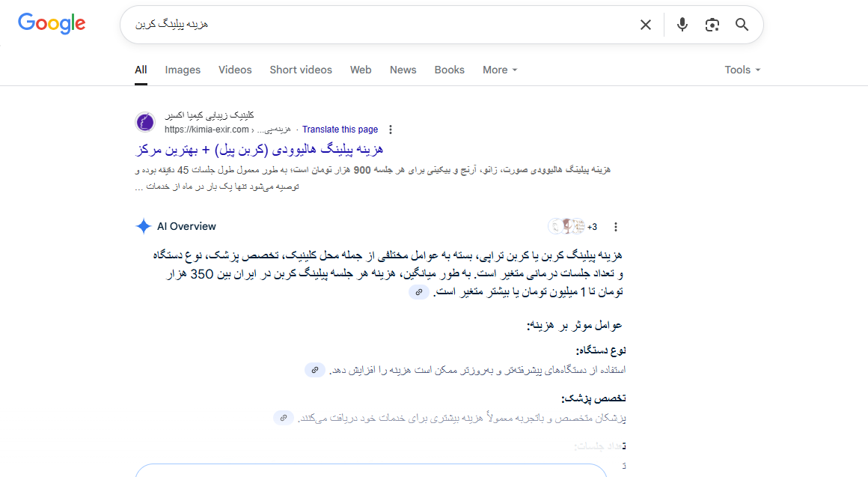Click the kimia-exir site favicon
868x477 pixels.
(x=145, y=122)
